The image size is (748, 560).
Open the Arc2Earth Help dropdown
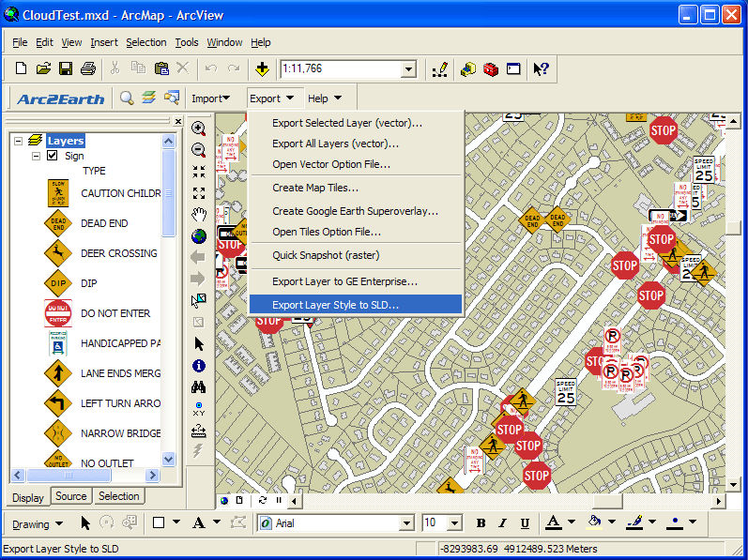pos(325,98)
